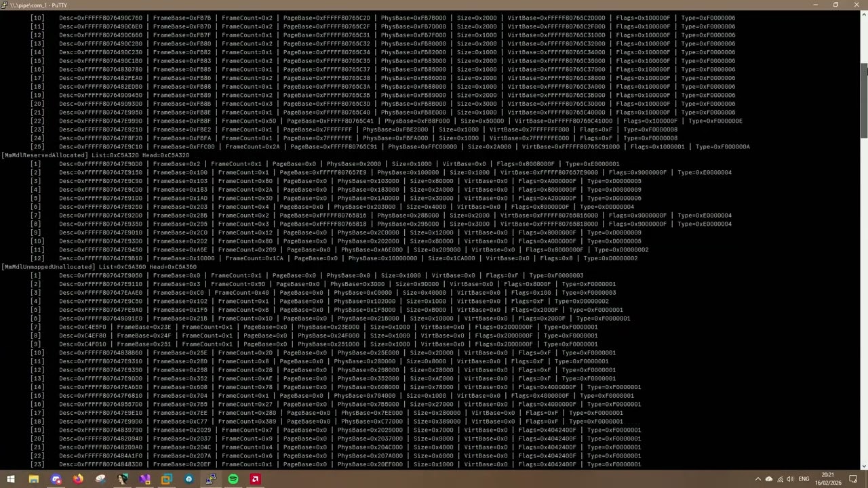Open Spotify from the taskbar
The width and height of the screenshot is (868, 488).
pyautogui.click(x=233, y=479)
